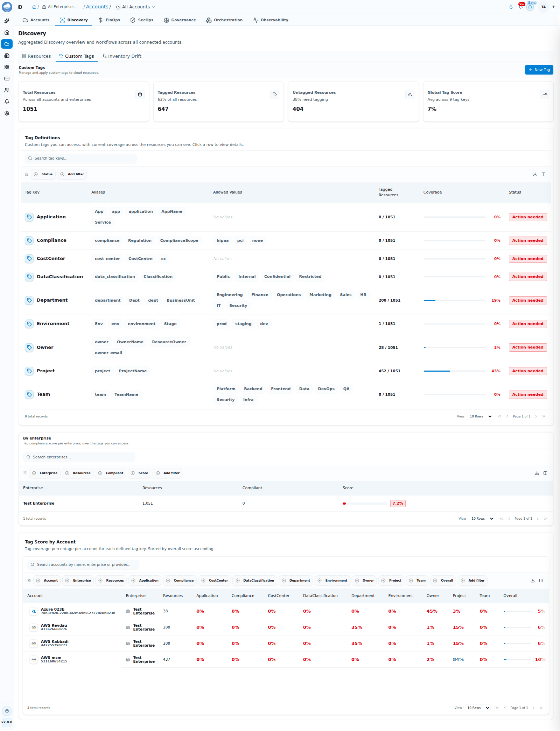Switch to dark mode moon icon

(511, 7)
